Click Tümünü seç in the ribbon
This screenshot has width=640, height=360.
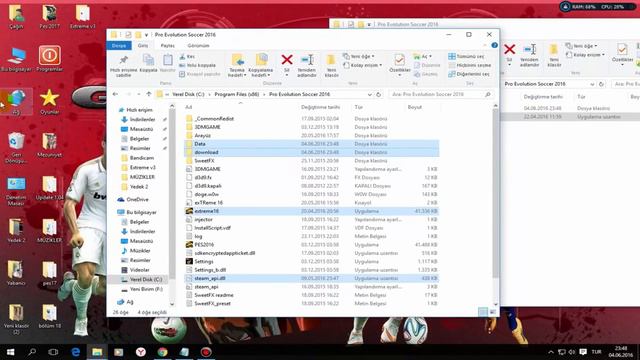[467, 56]
